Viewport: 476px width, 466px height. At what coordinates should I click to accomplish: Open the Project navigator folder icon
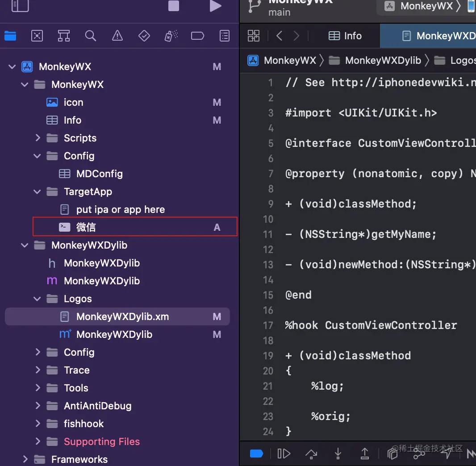point(10,36)
